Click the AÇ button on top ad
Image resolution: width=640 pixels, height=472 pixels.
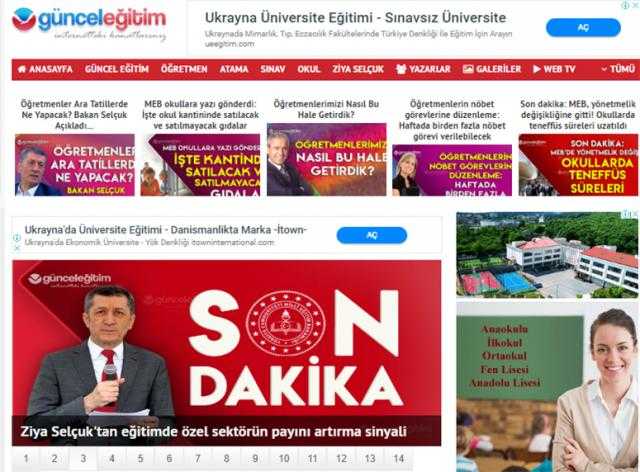(x=583, y=28)
